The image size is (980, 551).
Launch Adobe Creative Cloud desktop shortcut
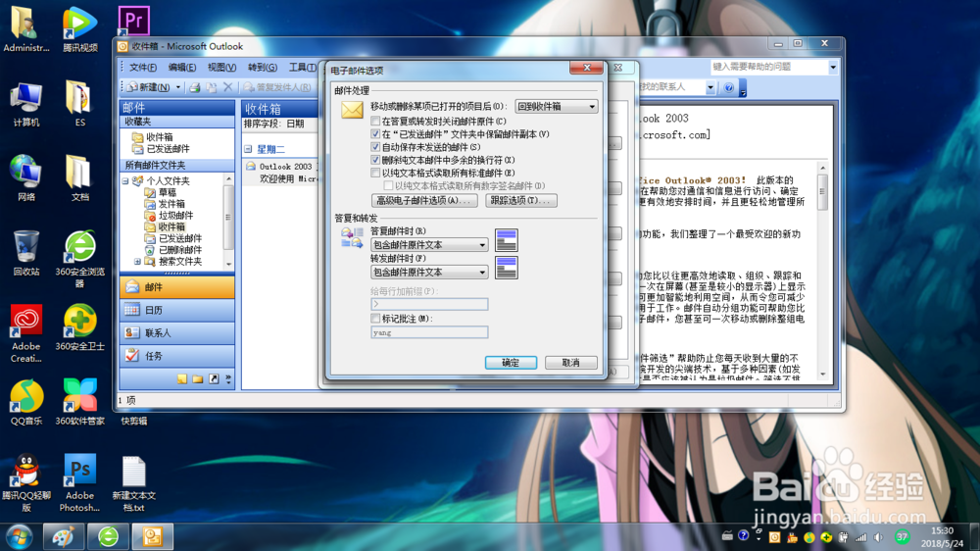[25, 333]
